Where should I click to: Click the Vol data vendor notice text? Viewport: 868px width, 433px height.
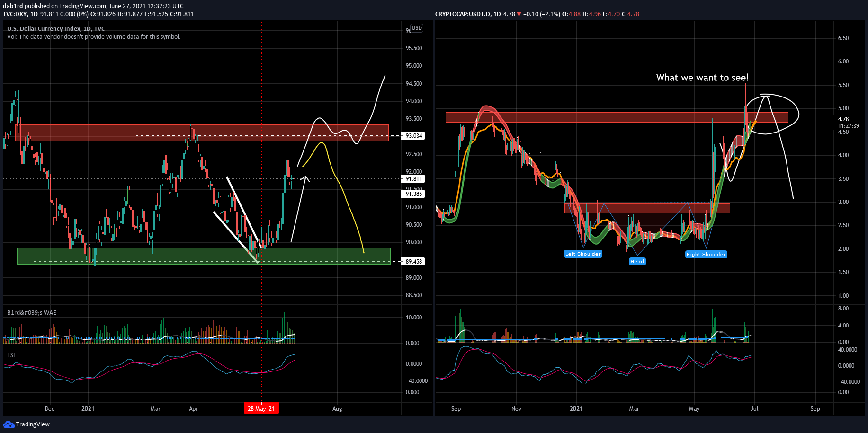coord(94,36)
